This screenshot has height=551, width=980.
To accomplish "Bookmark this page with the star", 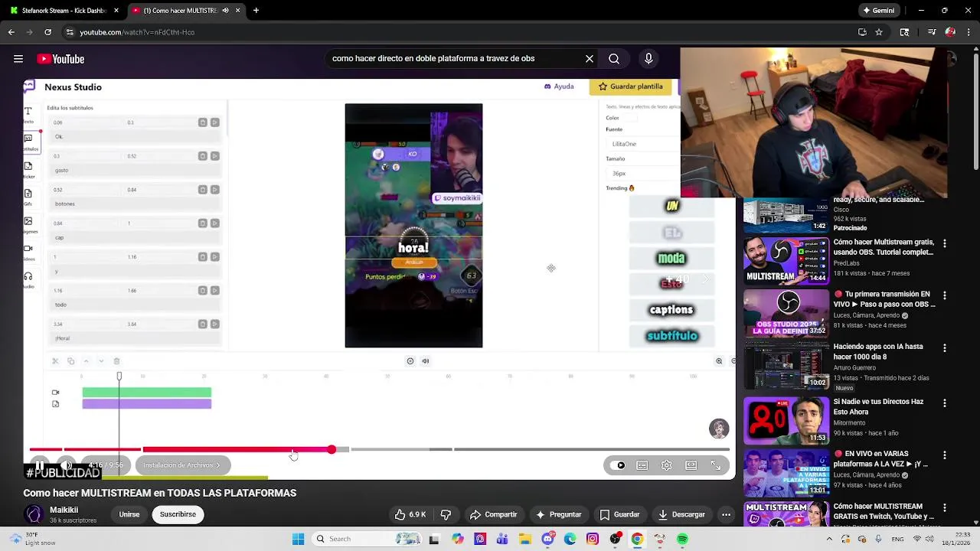I will [x=879, y=32].
